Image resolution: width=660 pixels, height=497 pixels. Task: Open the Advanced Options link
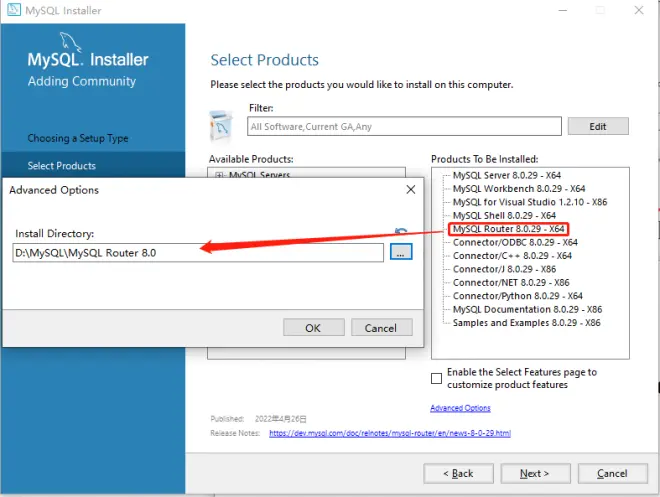tap(460, 408)
